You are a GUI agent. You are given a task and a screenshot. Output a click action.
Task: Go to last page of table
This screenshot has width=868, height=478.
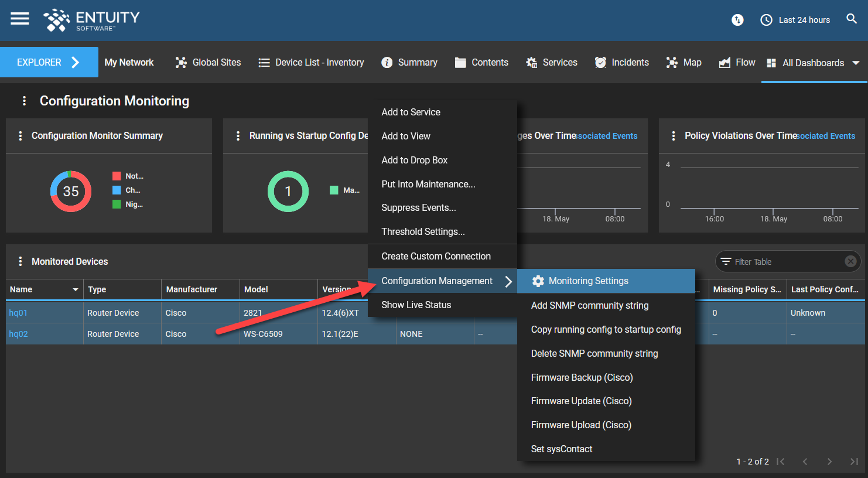tap(854, 462)
